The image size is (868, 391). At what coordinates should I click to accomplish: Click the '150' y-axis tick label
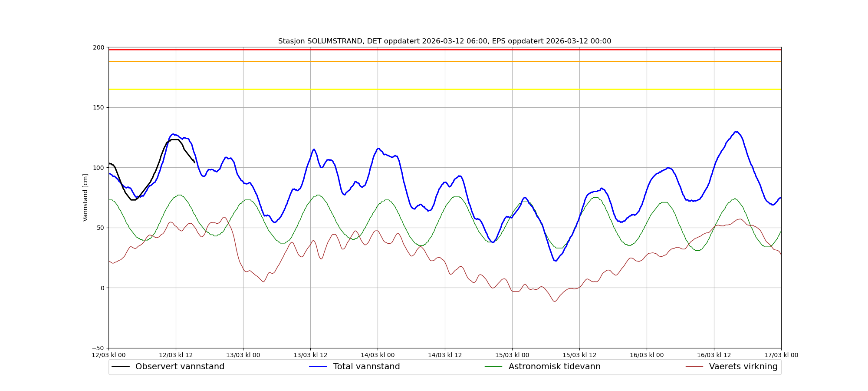click(99, 107)
